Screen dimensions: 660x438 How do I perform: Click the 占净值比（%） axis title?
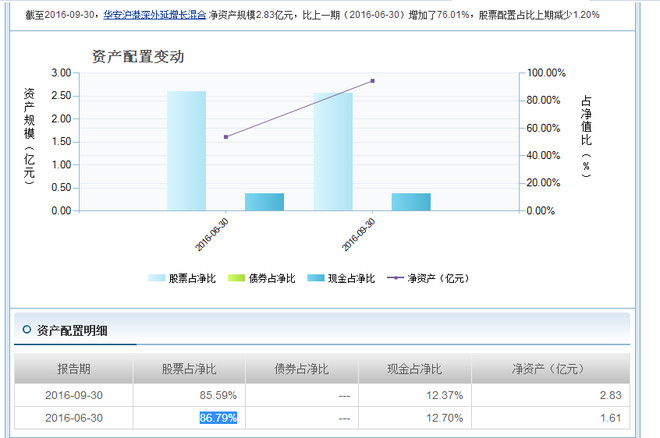586,136
